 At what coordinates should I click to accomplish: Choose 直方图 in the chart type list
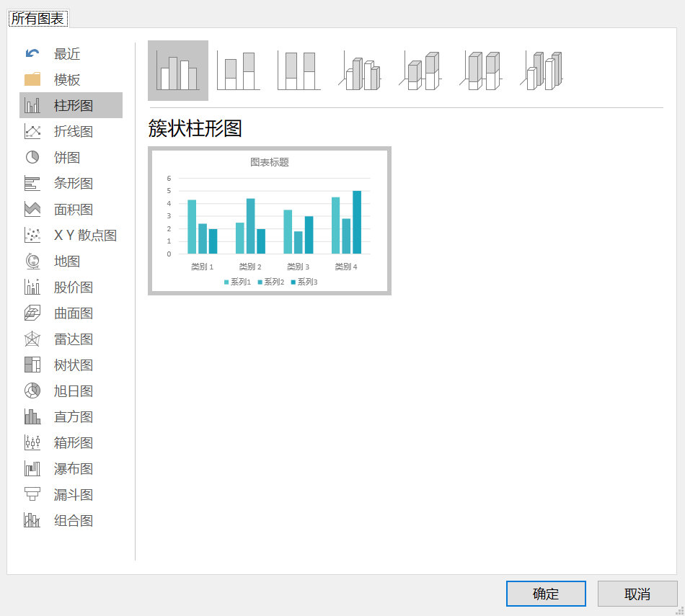(x=71, y=417)
